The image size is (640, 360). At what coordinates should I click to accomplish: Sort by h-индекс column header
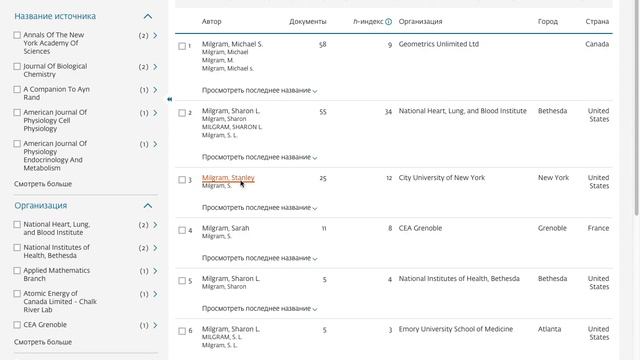point(368,22)
